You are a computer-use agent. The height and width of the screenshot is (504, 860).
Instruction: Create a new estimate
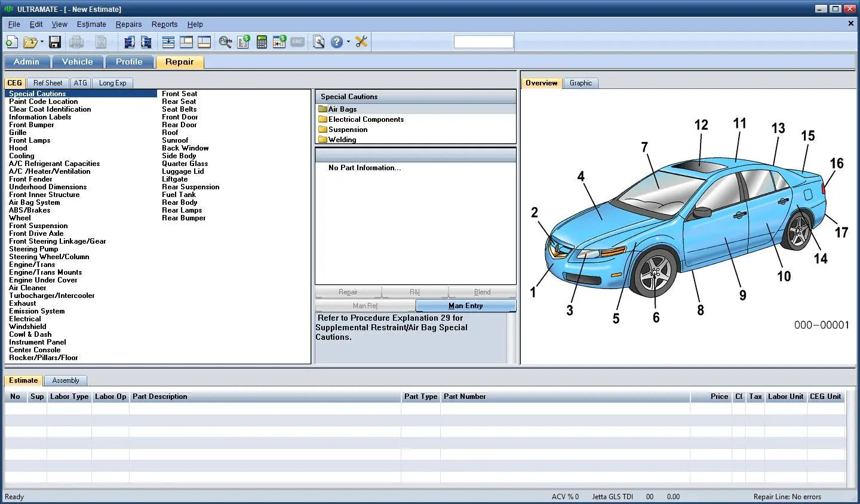11,41
